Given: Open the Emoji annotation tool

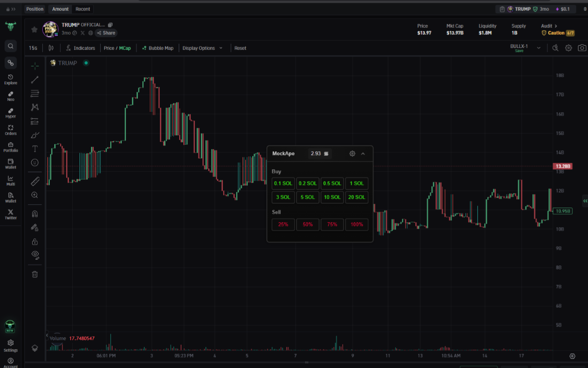Looking at the screenshot, I should coord(34,162).
